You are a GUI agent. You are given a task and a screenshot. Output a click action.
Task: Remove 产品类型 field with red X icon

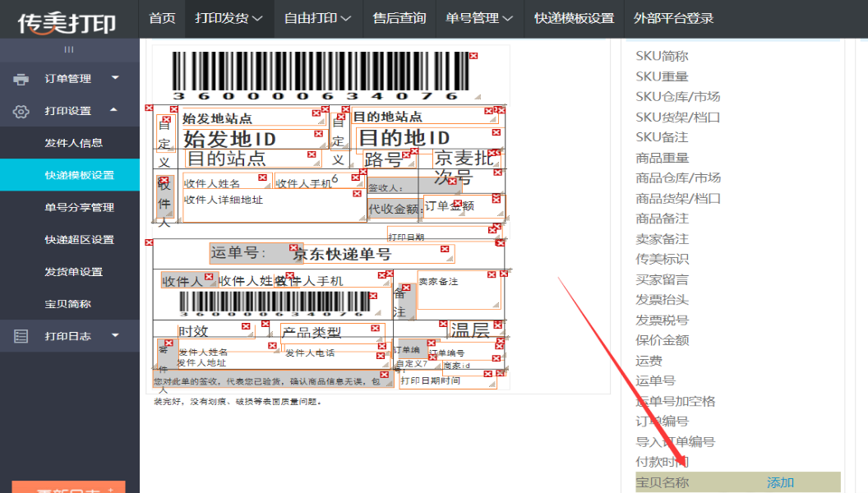[x=374, y=327]
